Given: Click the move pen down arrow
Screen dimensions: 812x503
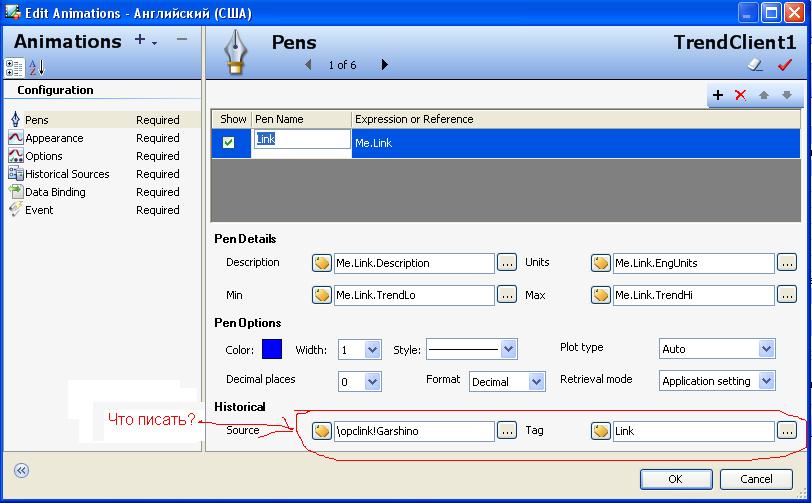Looking at the screenshot, I should [x=787, y=95].
